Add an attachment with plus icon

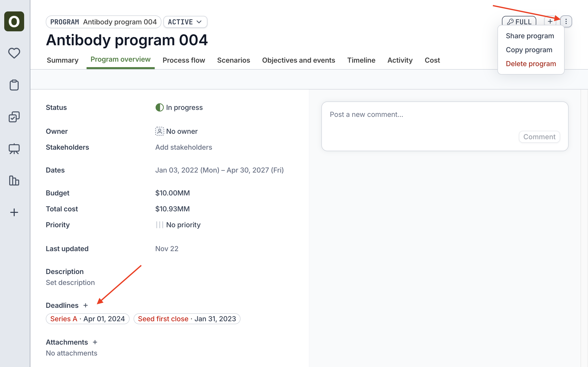pyautogui.click(x=95, y=342)
